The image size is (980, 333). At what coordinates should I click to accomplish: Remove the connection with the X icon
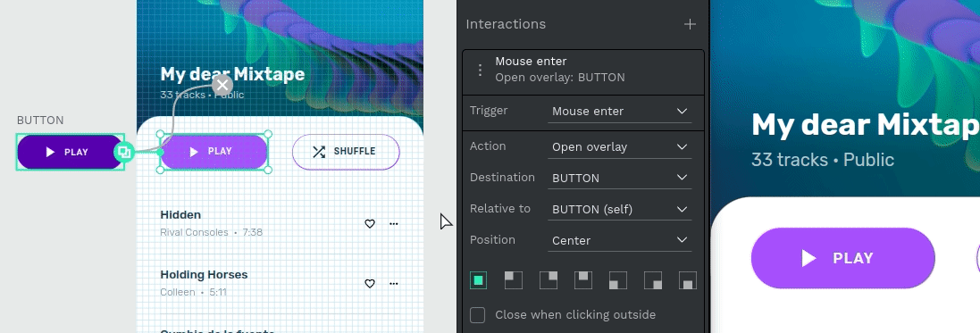coord(222,84)
